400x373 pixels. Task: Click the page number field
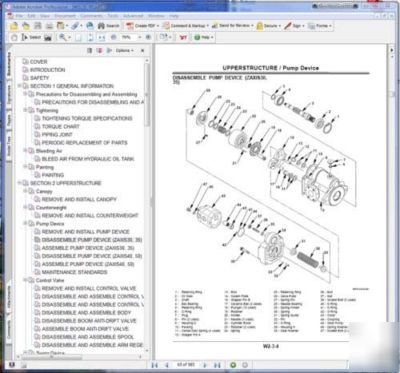pyautogui.click(x=186, y=365)
